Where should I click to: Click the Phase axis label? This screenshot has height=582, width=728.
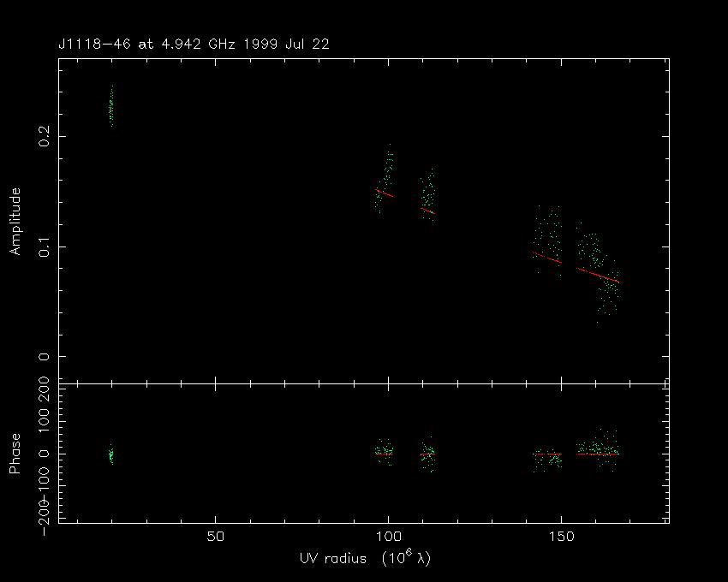[x=15, y=454]
